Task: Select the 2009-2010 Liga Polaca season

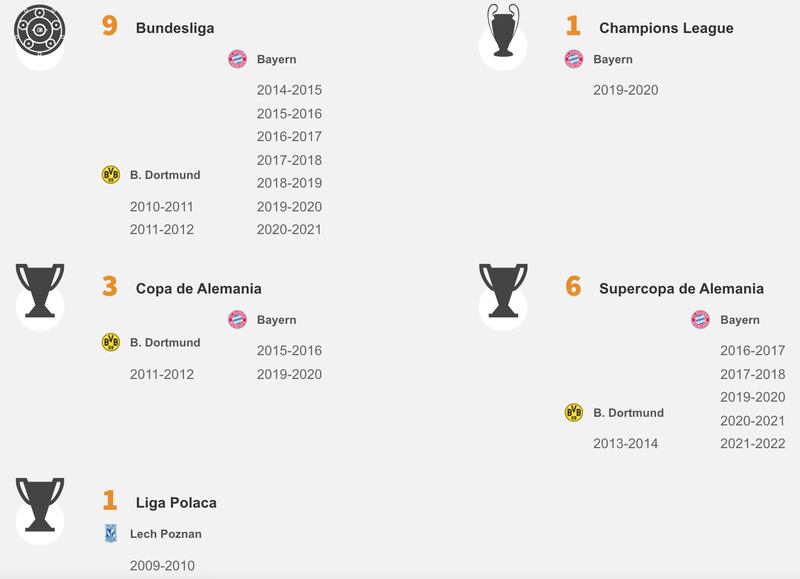Action: (x=162, y=566)
